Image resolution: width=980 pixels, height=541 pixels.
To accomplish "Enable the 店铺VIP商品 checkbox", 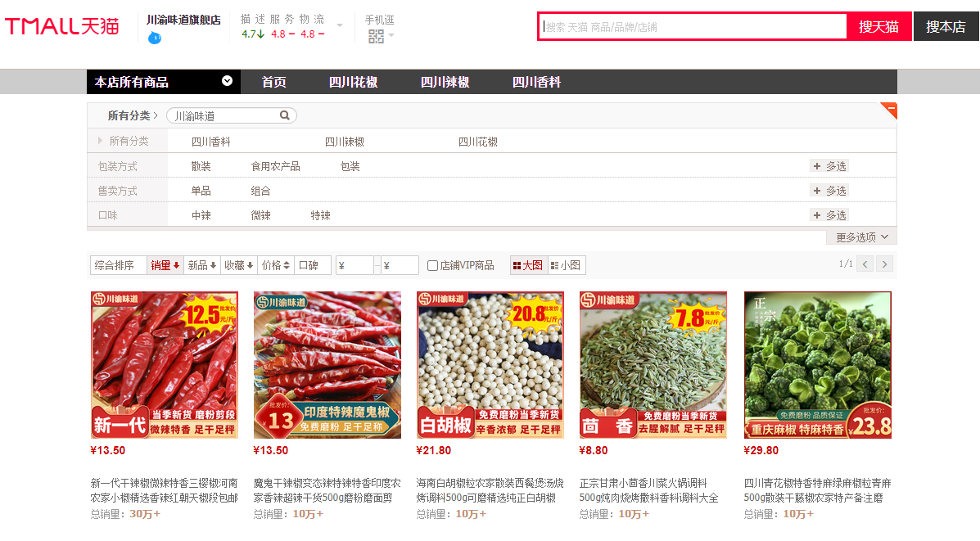I will pyautogui.click(x=431, y=264).
